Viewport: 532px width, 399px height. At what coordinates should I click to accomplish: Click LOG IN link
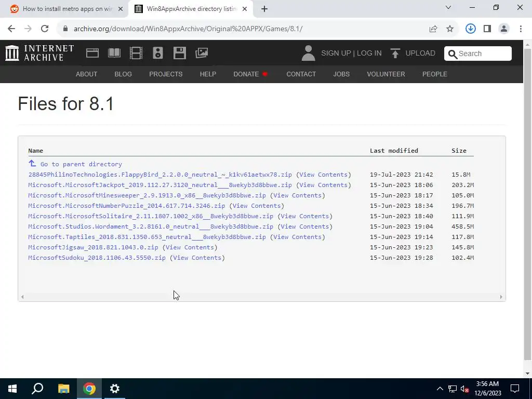click(369, 54)
